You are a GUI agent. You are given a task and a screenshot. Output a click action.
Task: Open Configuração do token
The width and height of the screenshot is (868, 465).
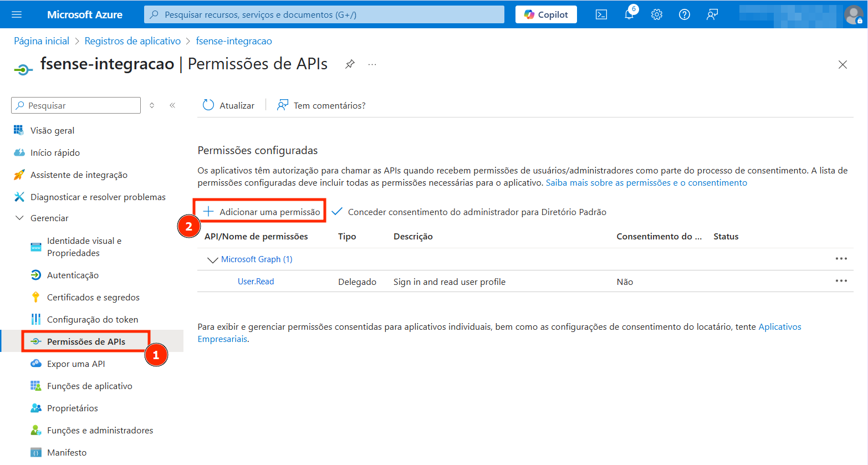93,319
